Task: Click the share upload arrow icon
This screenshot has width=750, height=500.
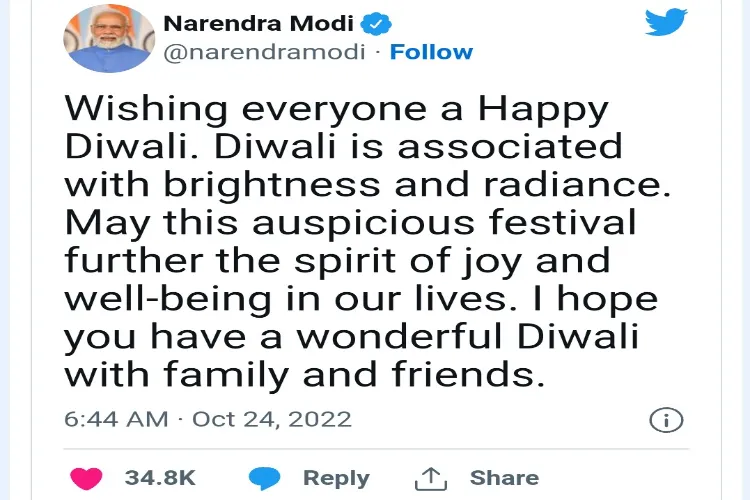Action: pyautogui.click(x=430, y=478)
